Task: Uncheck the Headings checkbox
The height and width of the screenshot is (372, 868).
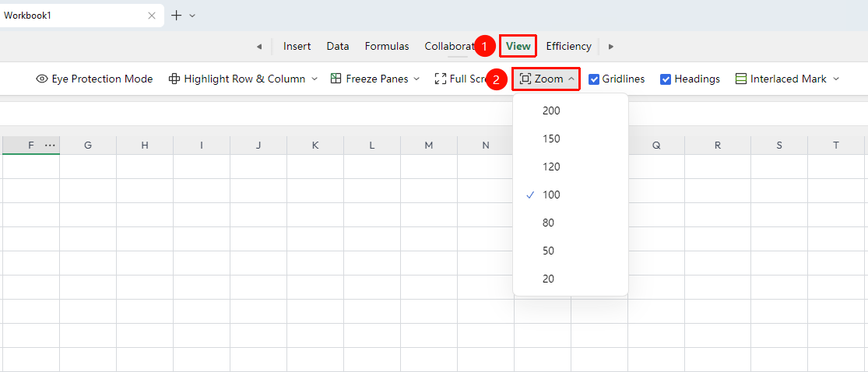Action: [666, 79]
